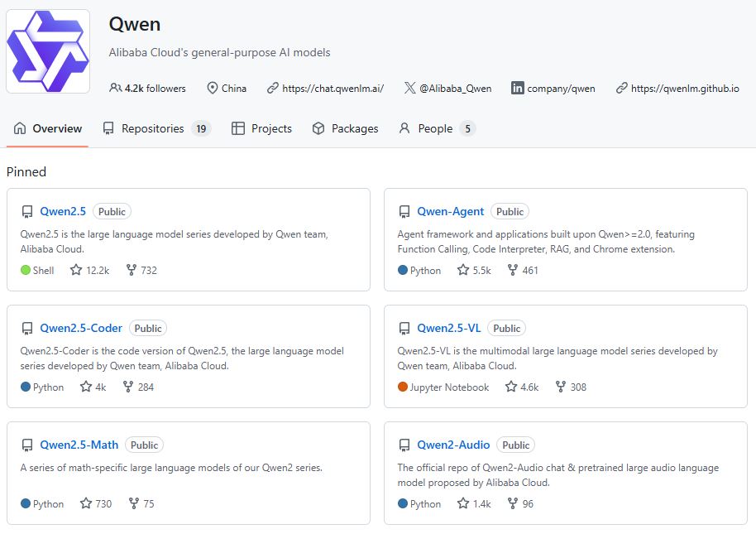Screen dimensions: 756x534
Task: Select the Overview tab
Action: 48,128
